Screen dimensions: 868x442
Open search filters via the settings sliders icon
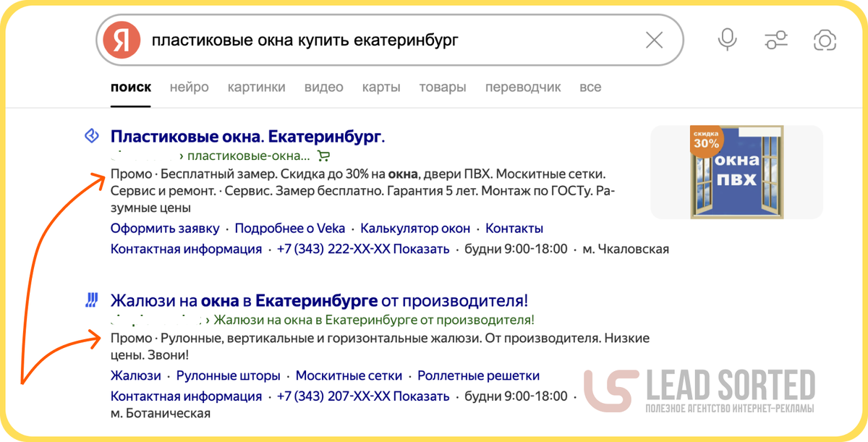pyautogui.click(x=775, y=40)
